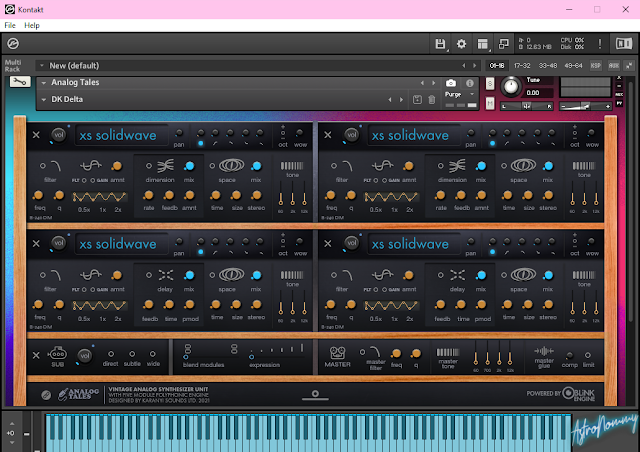Expand the DK Delta snapshot dropdown

(44, 99)
